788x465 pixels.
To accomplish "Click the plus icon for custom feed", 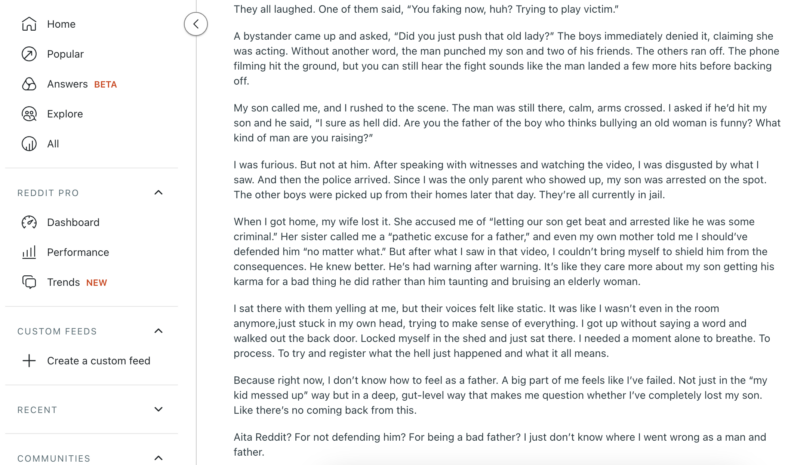I will coord(29,361).
